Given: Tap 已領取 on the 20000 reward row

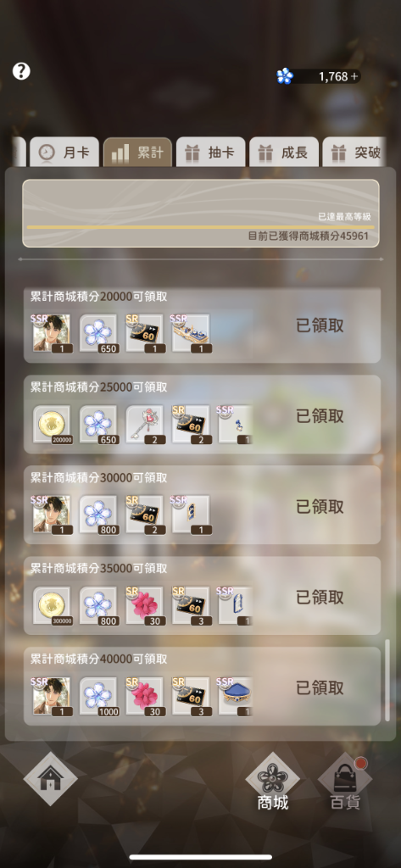Looking at the screenshot, I should tap(320, 325).
